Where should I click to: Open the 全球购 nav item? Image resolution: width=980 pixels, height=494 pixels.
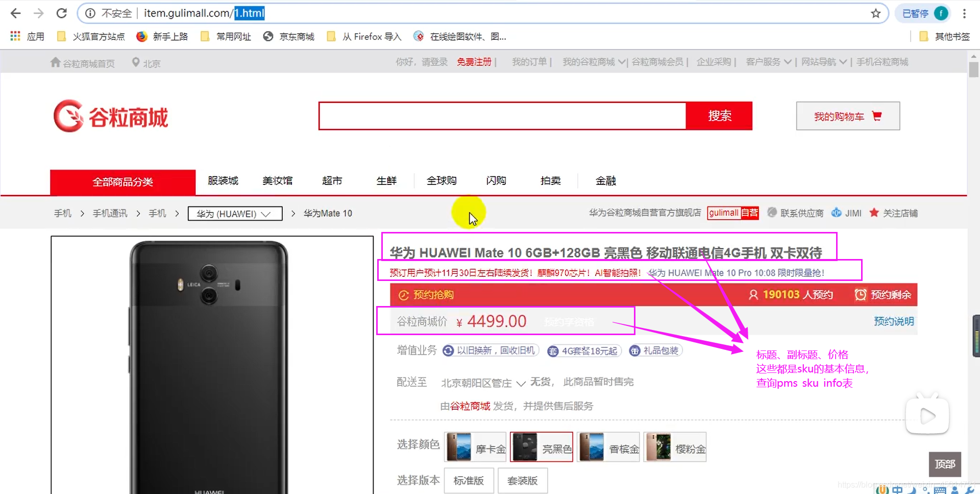(x=442, y=180)
